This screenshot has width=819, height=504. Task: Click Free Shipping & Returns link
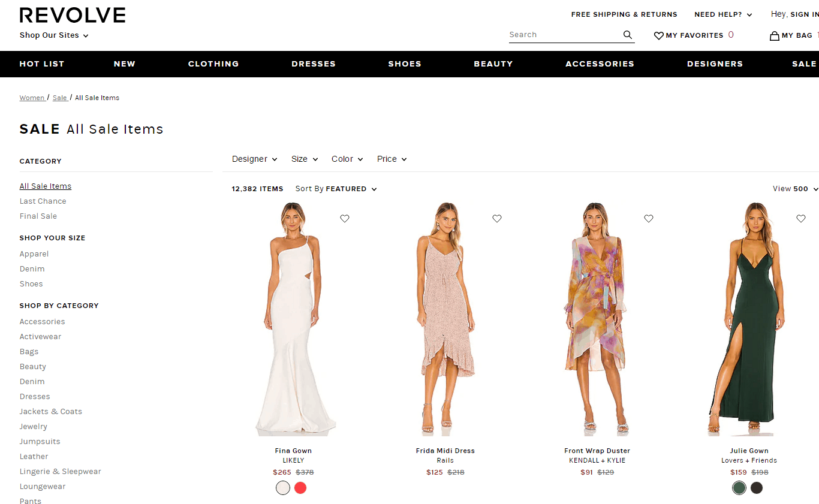(x=624, y=14)
